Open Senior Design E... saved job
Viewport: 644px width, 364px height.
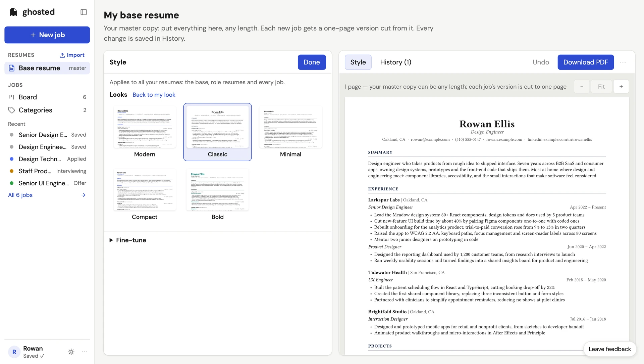pos(47,135)
